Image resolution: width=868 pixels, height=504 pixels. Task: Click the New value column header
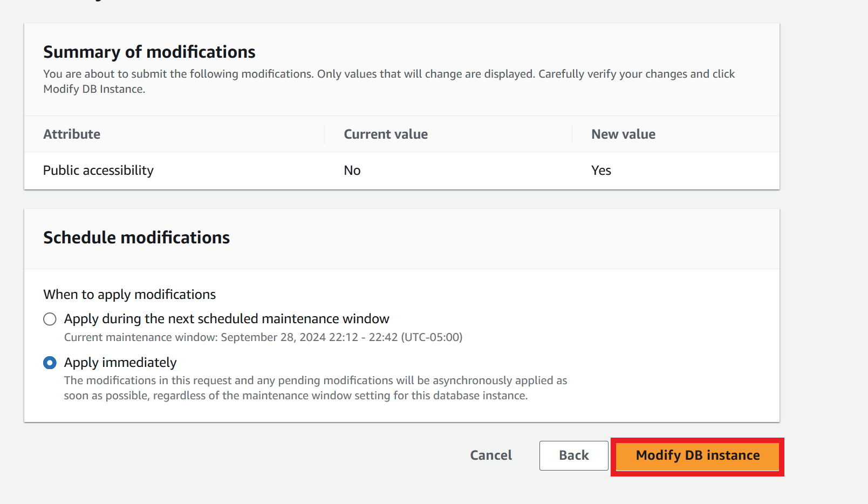point(623,134)
